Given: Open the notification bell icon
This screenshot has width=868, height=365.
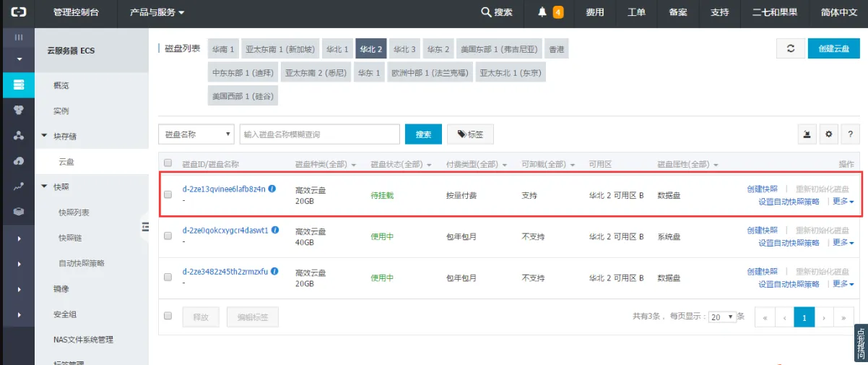Looking at the screenshot, I should [x=542, y=12].
